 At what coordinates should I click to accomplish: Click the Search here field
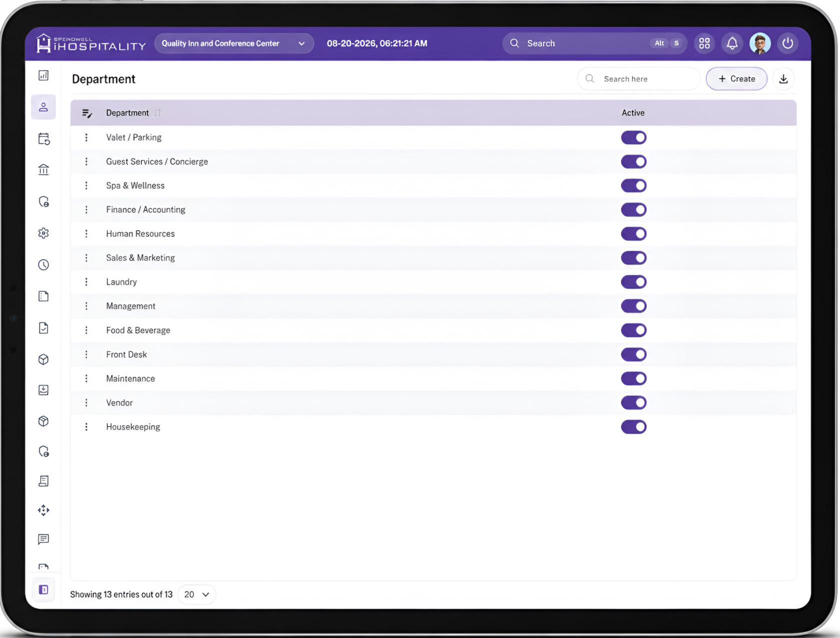[638, 79]
